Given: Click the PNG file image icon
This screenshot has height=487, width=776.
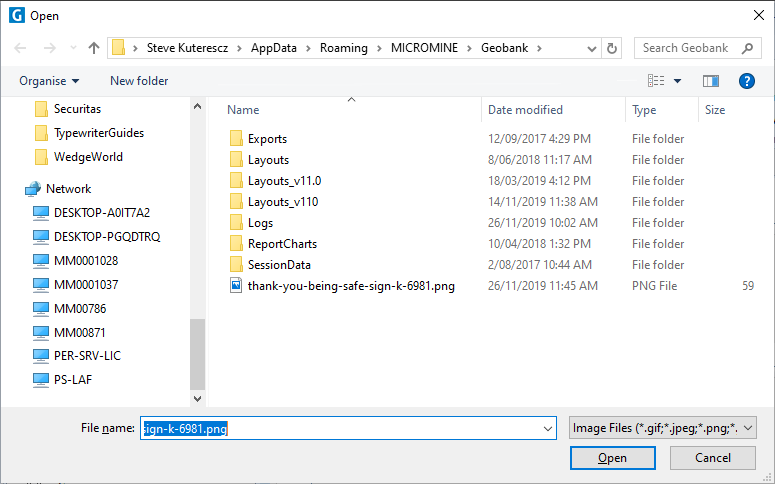Looking at the screenshot, I should click(x=236, y=286).
